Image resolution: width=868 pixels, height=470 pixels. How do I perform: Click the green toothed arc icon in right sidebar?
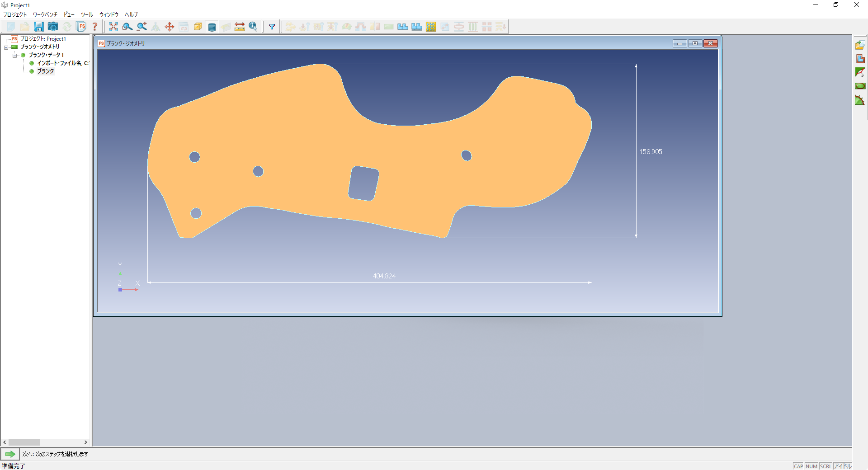(x=860, y=100)
